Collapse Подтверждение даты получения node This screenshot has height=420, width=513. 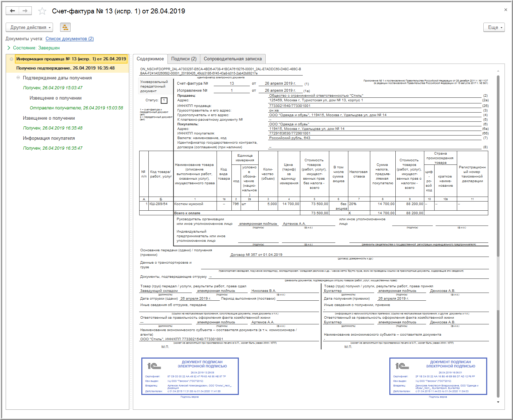pos(18,78)
